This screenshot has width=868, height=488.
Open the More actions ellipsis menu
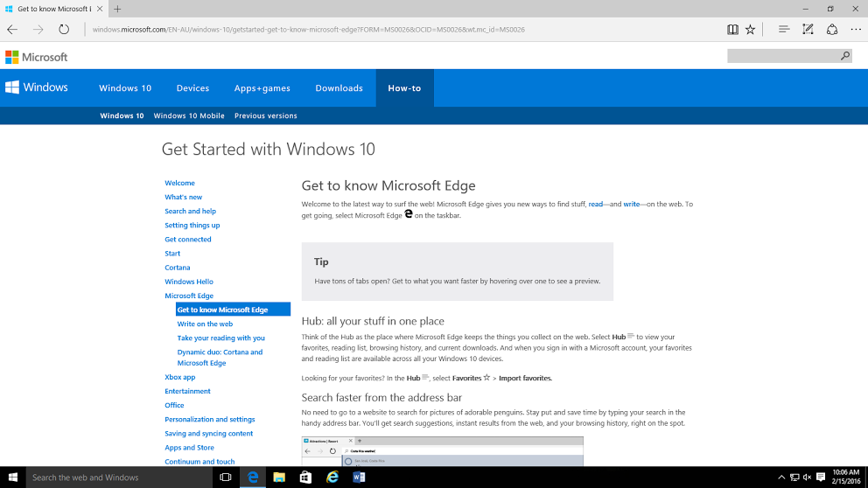tap(855, 29)
